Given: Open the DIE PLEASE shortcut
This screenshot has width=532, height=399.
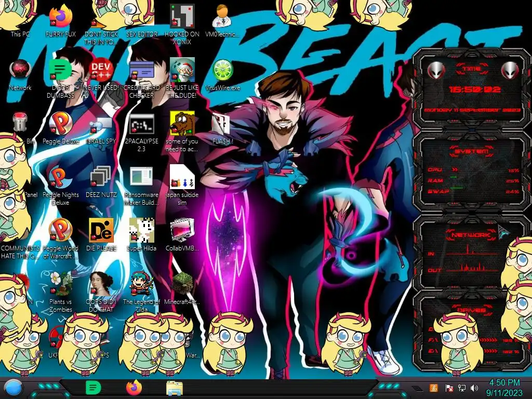Looking at the screenshot, I should point(101,235).
